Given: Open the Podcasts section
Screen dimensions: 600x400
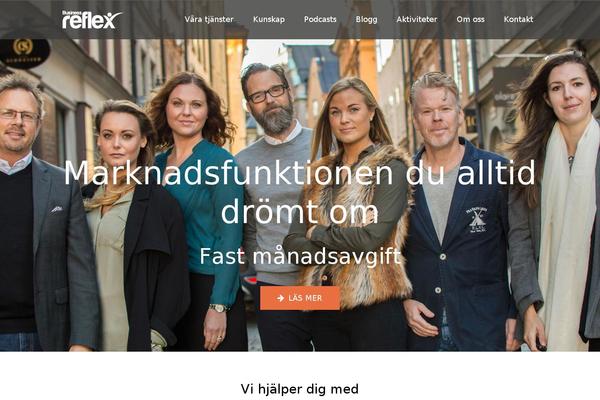Looking at the screenshot, I should coord(320,19).
